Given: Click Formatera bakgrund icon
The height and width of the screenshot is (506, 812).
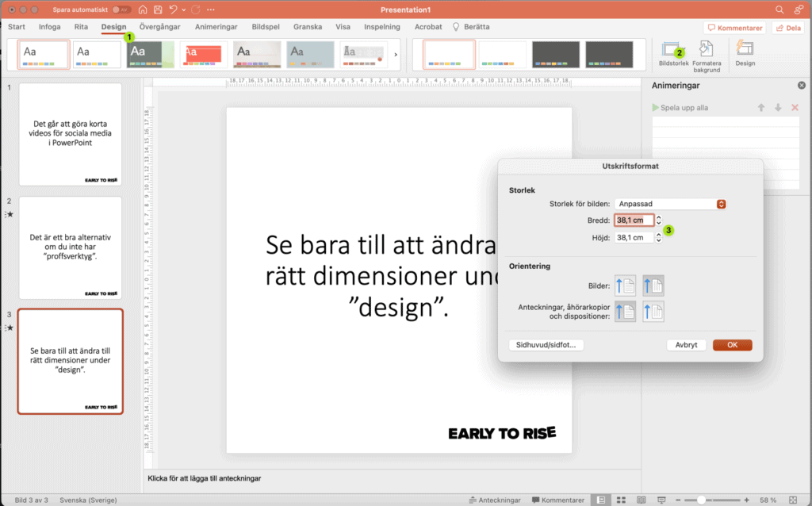Looking at the screenshot, I should pyautogui.click(x=707, y=56).
